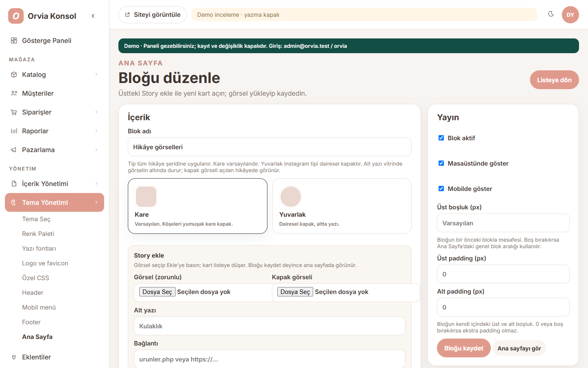The height and width of the screenshot is (368, 588).
Task: Click the Üst boşluk input field
Action: (503, 223)
